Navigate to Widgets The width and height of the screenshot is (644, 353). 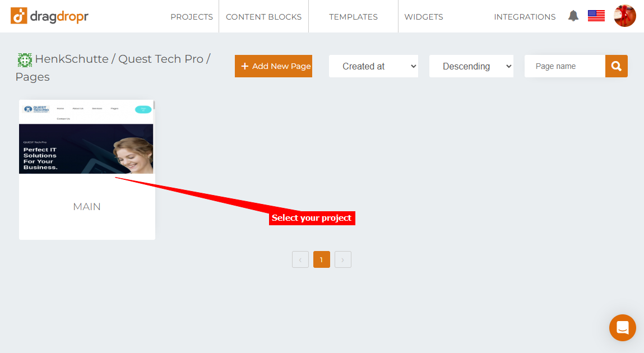424,17
